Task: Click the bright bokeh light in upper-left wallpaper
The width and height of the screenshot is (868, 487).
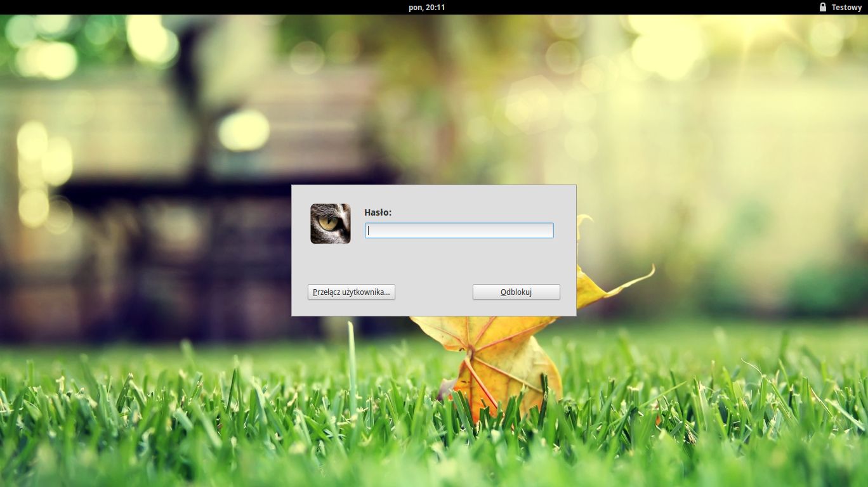Action: click(x=244, y=130)
